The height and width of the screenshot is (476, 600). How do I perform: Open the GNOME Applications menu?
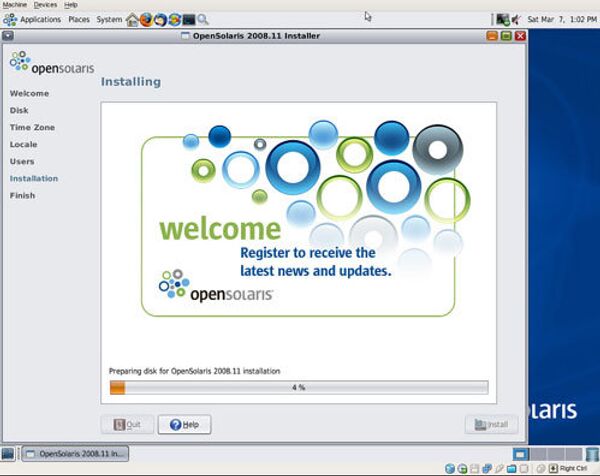click(40, 20)
